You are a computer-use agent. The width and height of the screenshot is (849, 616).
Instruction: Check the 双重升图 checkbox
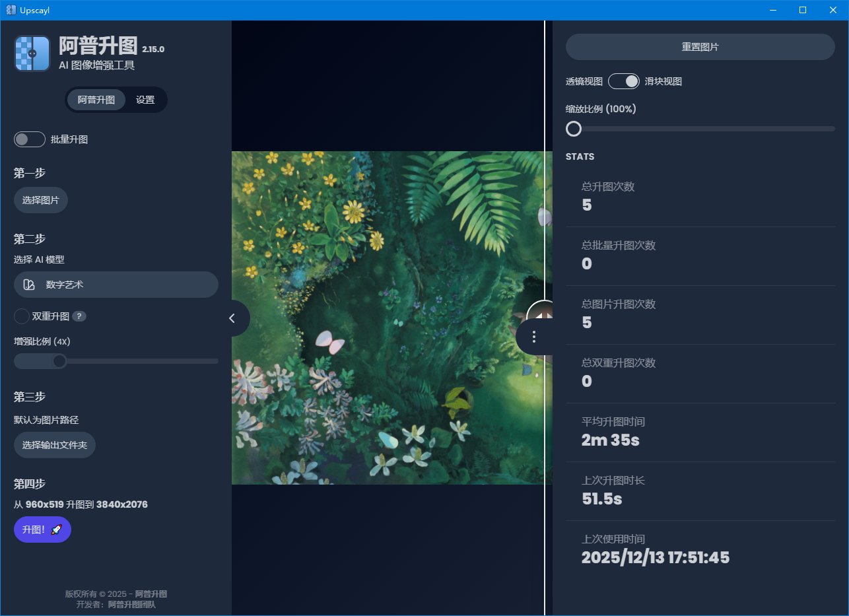click(22, 316)
